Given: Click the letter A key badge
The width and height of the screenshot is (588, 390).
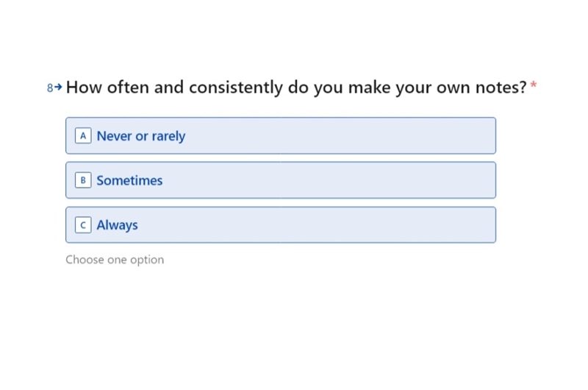Looking at the screenshot, I should [x=83, y=135].
